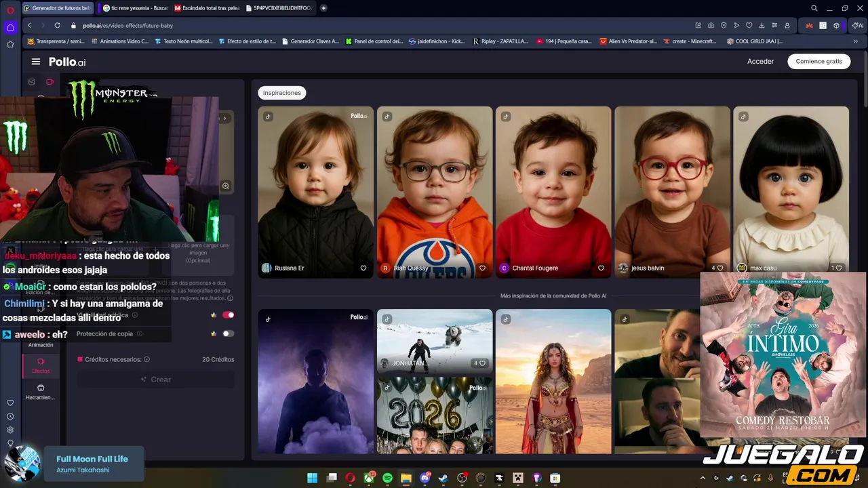
Task: Select Animación in the sidebar
Action: [x=41, y=345]
